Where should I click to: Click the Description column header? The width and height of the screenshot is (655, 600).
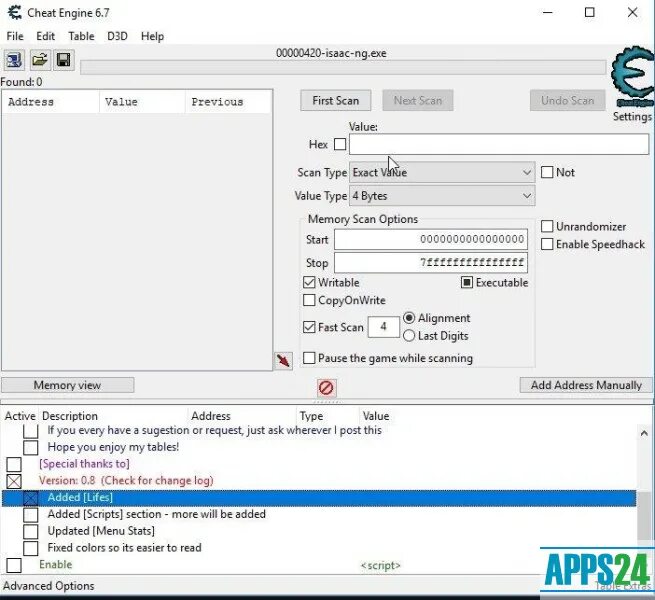[x=70, y=416]
